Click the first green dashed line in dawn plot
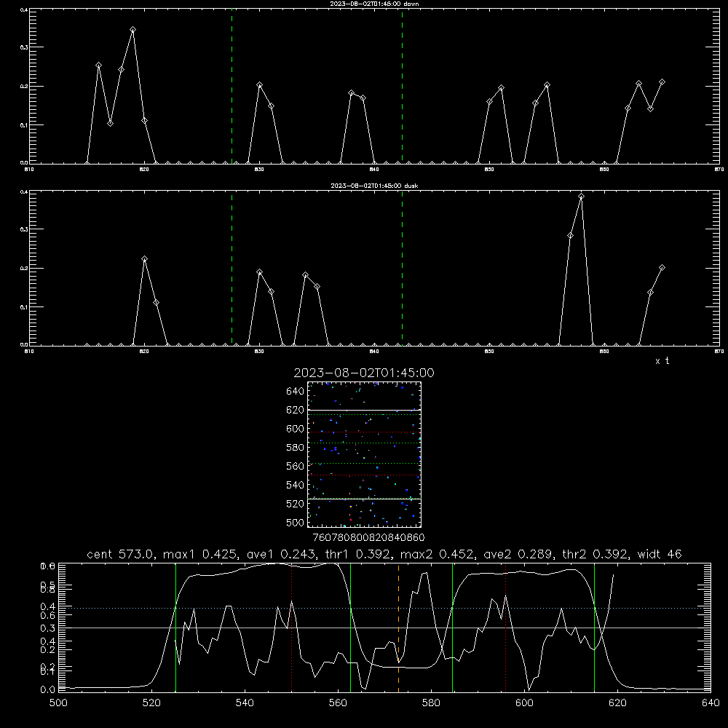Viewport: 728px width, 728px height. 232,87
